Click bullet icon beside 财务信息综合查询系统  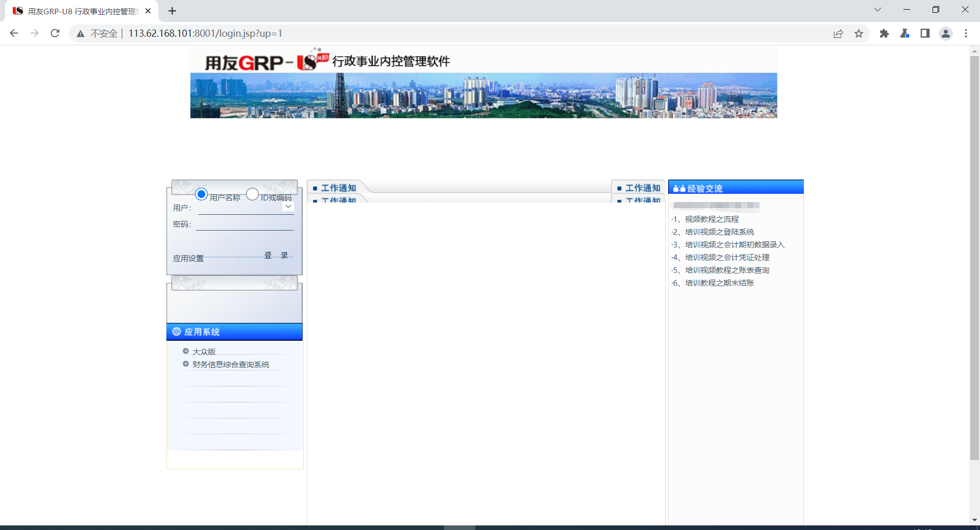click(x=186, y=364)
